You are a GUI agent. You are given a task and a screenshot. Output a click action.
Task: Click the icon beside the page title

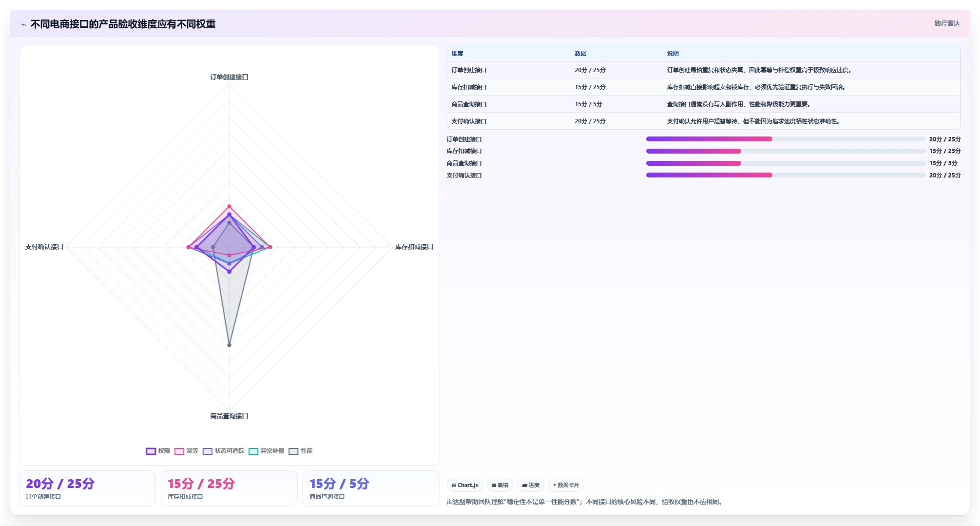(23, 24)
